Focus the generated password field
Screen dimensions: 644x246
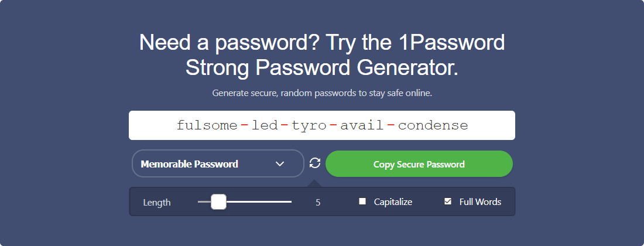pos(322,125)
